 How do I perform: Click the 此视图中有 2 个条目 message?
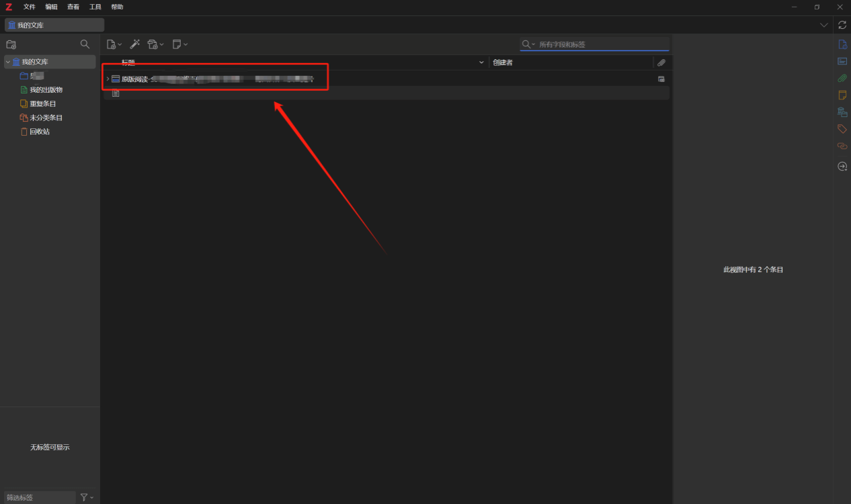753,269
